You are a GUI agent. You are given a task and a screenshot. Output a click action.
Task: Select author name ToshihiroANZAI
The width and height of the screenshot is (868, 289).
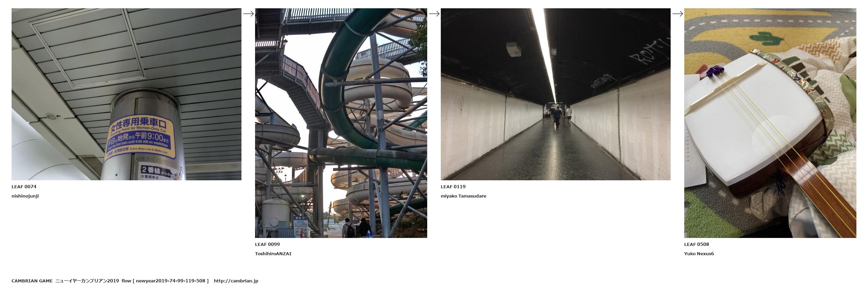pos(273,254)
